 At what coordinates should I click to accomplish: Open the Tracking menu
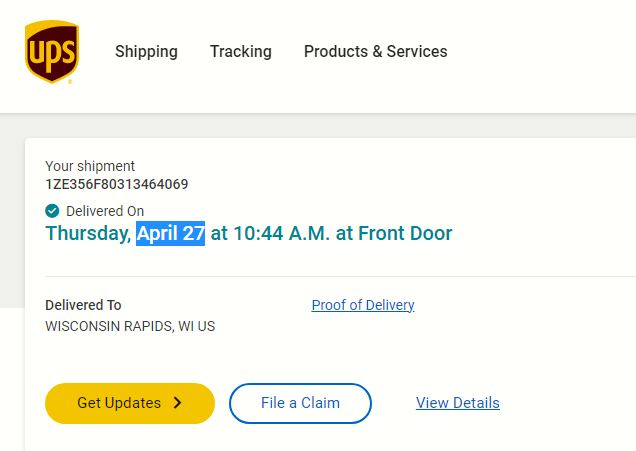pyautogui.click(x=240, y=52)
